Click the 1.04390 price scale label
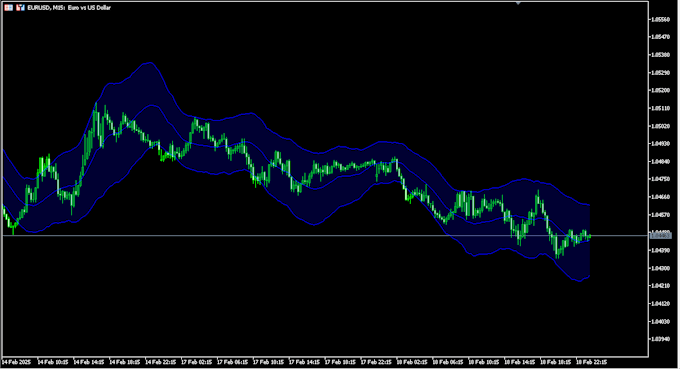The height and width of the screenshot is (369, 680). pyautogui.click(x=661, y=250)
